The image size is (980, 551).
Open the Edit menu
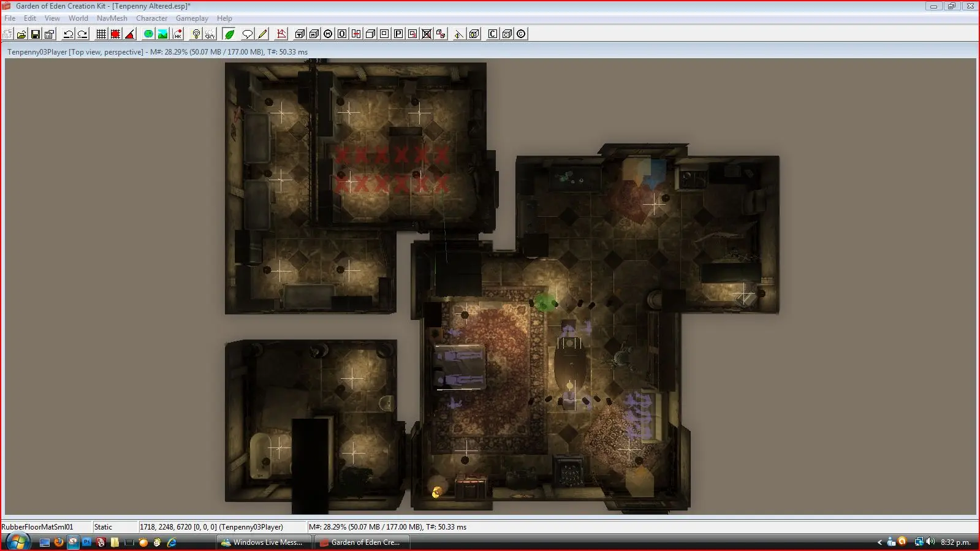pos(30,18)
